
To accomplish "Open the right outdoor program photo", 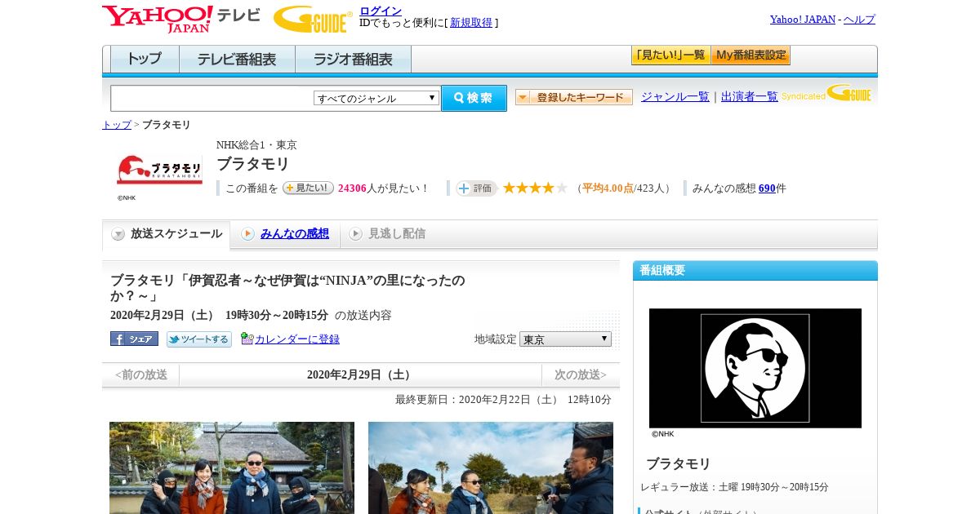I will (491, 467).
